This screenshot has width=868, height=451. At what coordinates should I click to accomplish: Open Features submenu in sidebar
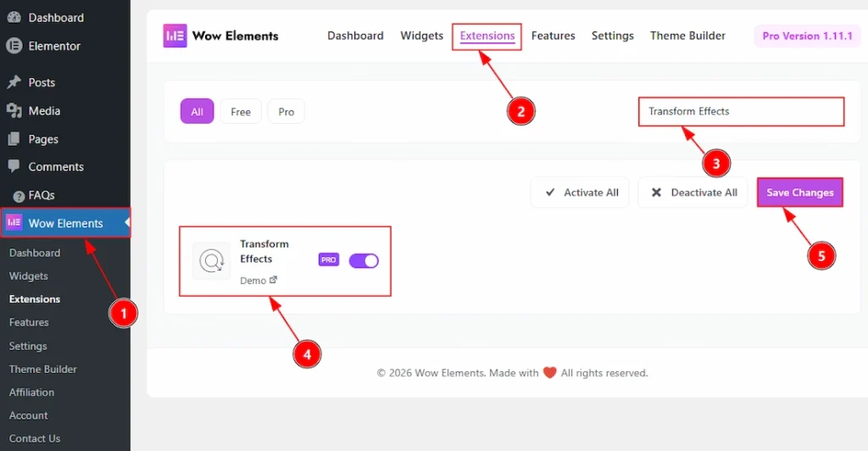click(x=29, y=322)
